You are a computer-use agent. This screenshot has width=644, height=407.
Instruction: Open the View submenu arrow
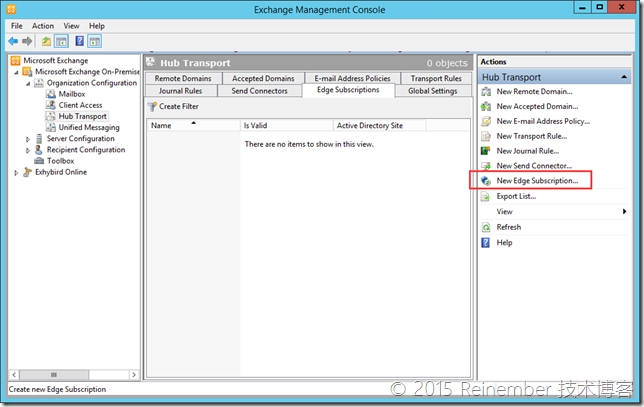coord(624,212)
